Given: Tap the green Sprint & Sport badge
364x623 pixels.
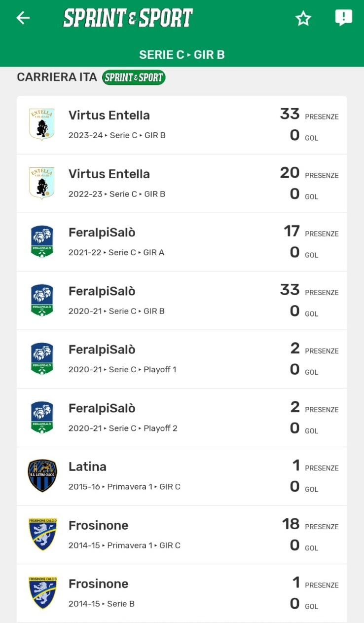Looking at the screenshot, I should [x=133, y=78].
